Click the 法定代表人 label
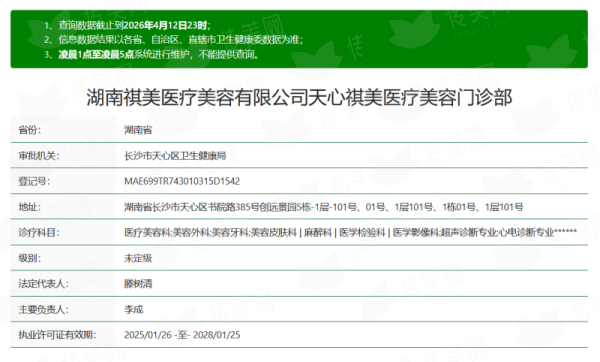The height and width of the screenshot is (362, 600). tap(43, 284)
